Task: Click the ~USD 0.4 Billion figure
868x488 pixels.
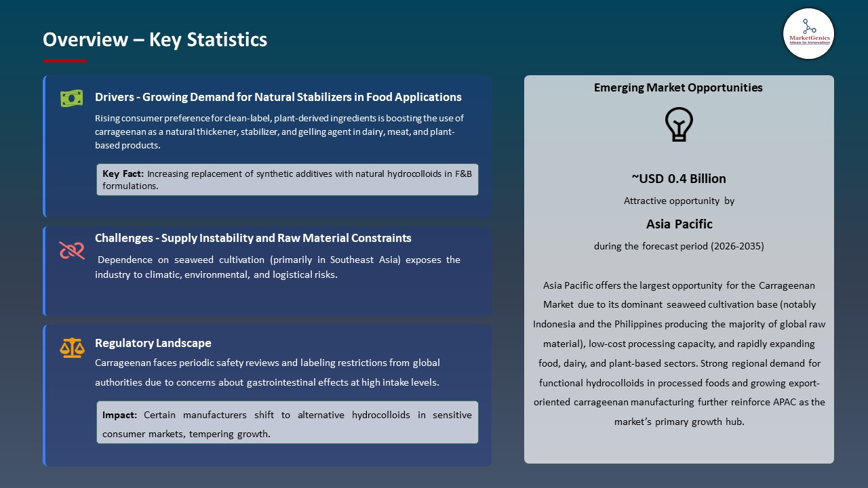Action: [x=678, y=178]
